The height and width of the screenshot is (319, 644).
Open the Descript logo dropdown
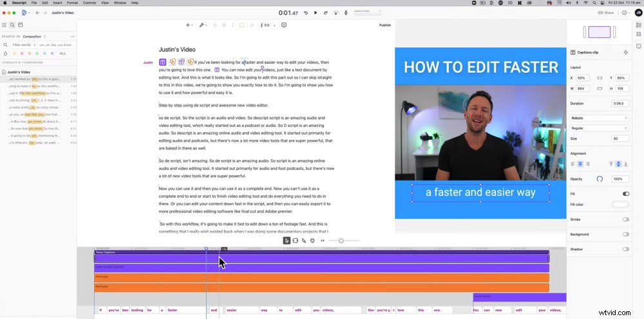click(x=24, y=13)
